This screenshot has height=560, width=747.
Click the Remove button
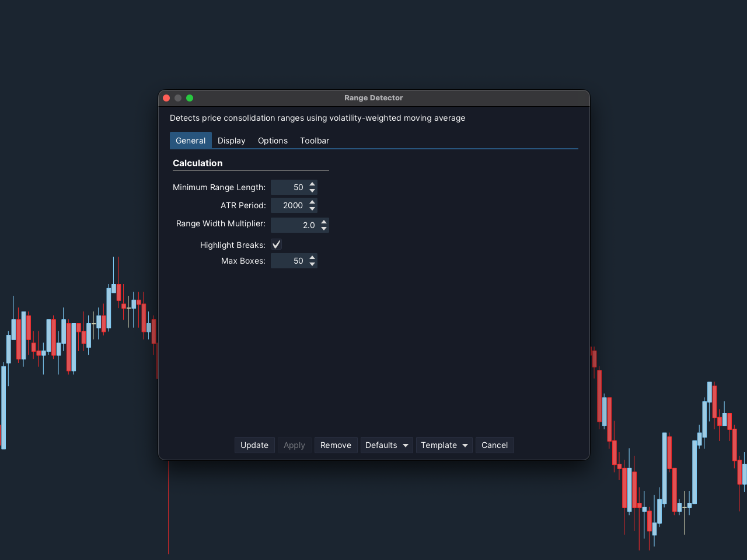(336, 445)
